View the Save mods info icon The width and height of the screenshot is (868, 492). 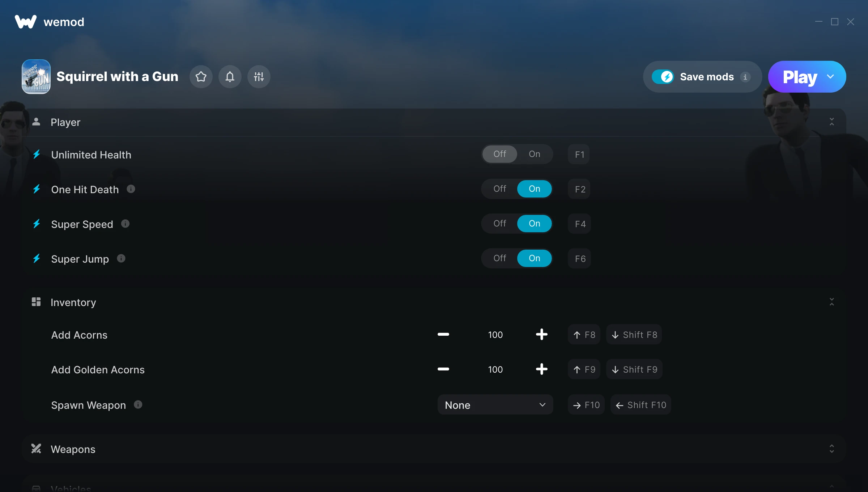pyautogui.click(x=745, y=77)
